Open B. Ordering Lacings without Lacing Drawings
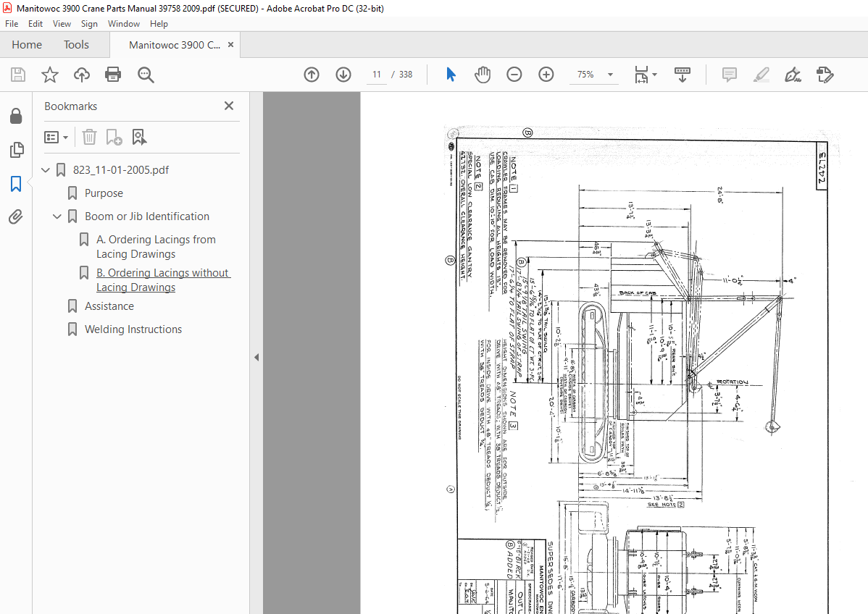Screen dimensions: 868x614 pyautogui.click(x=163, y=280)
